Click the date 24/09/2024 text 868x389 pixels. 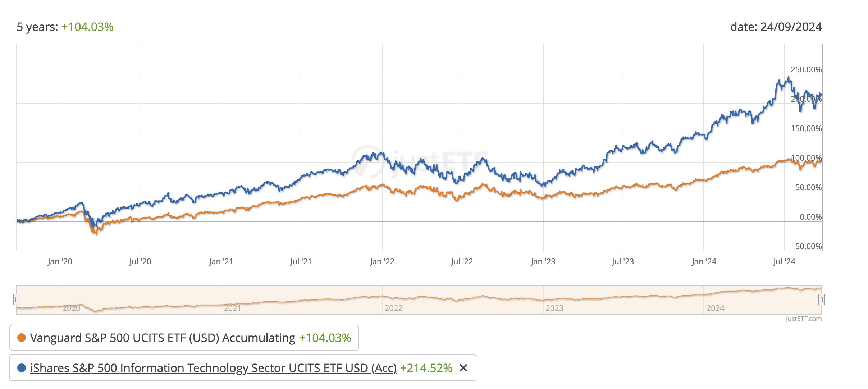(776, 27)
